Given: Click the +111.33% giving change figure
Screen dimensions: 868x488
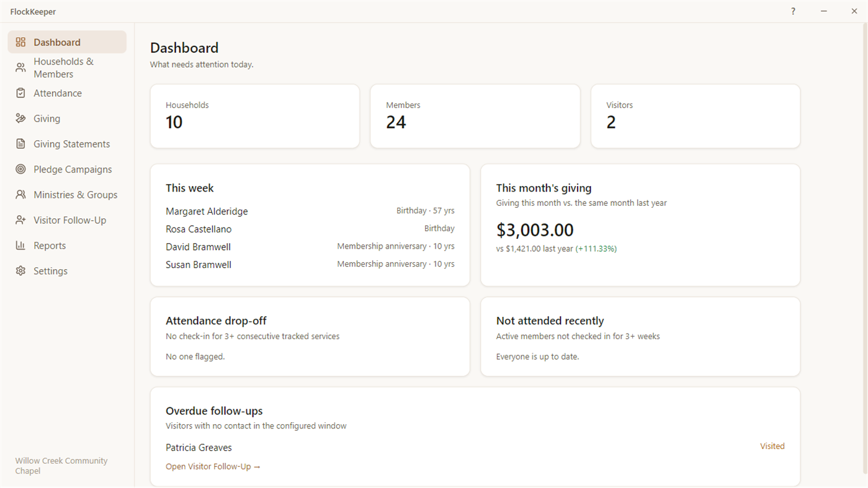Looking at the screenshot, I should tap(596, 249).
